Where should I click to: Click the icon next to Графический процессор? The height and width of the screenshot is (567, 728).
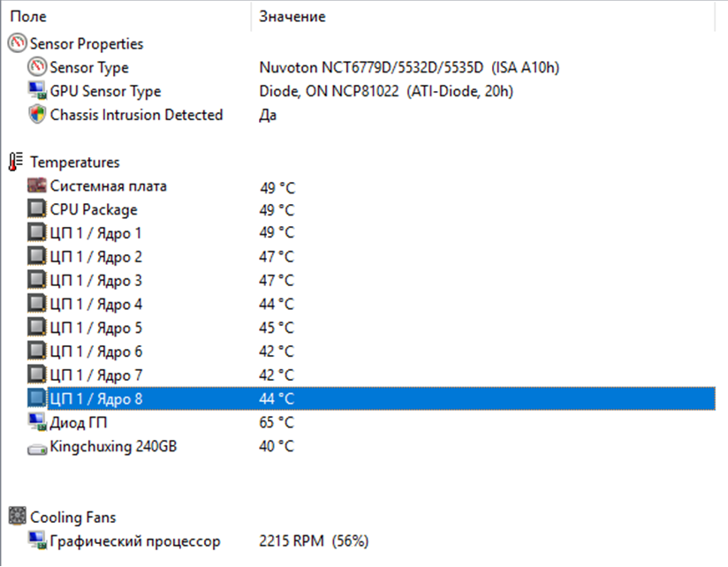coord(37,541)
